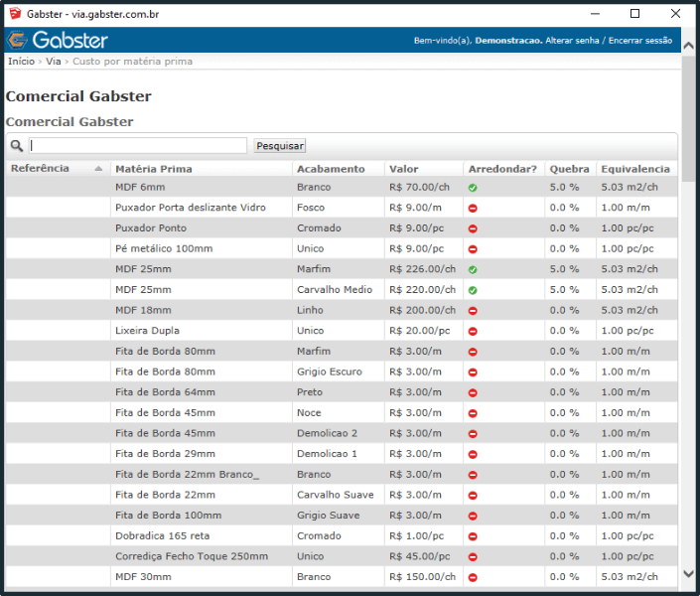Click green check in MDF 25mm Carvalho Medio row
This screenshot has width=700, height=596.
[x=473, y=290]
